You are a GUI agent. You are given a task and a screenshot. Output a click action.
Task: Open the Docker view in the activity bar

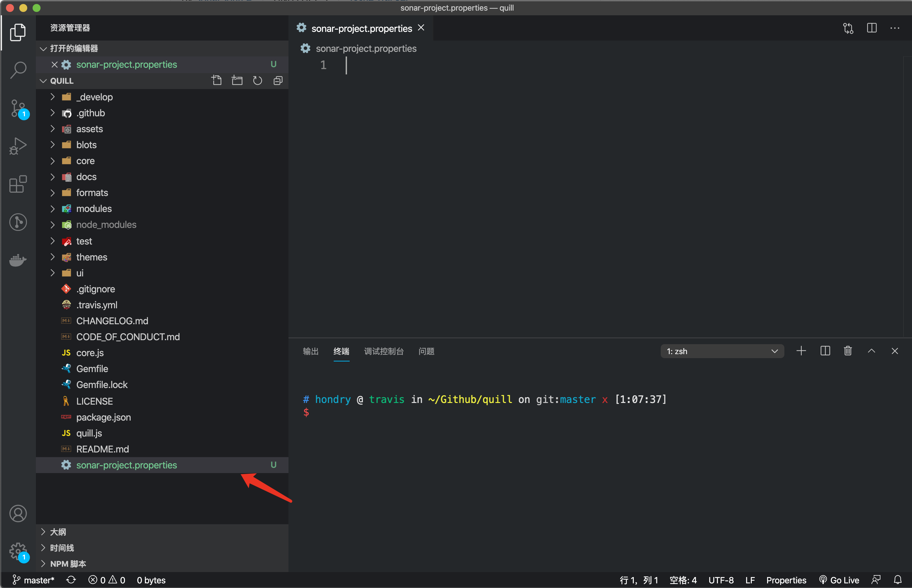[x=18, y=260]
